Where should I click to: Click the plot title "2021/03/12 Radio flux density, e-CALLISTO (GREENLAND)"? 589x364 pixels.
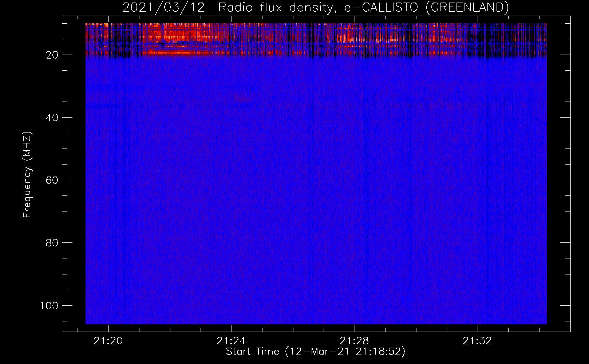[x=315, y=7]
